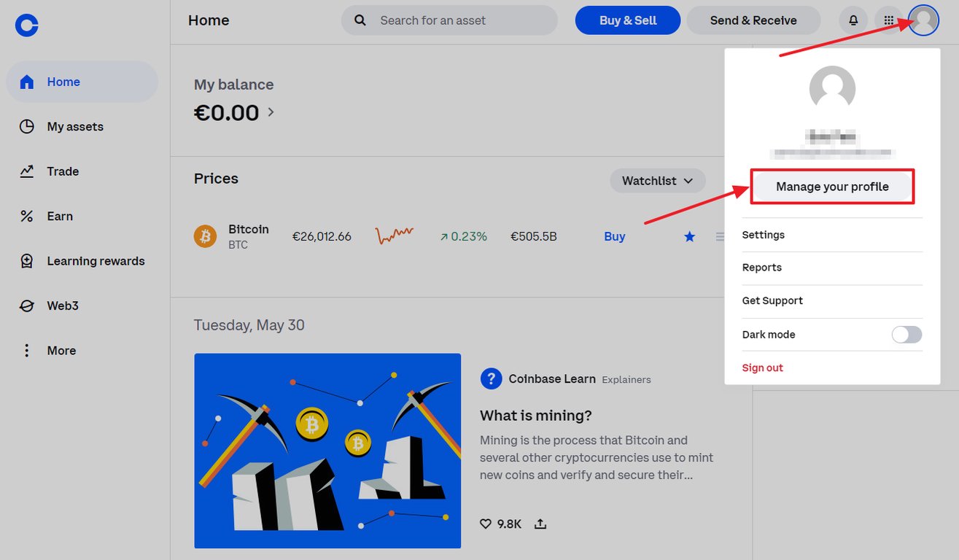Toggle the Bitcoin watchlist star
Viewport: 959px width, 560px height.
[689, 236]
